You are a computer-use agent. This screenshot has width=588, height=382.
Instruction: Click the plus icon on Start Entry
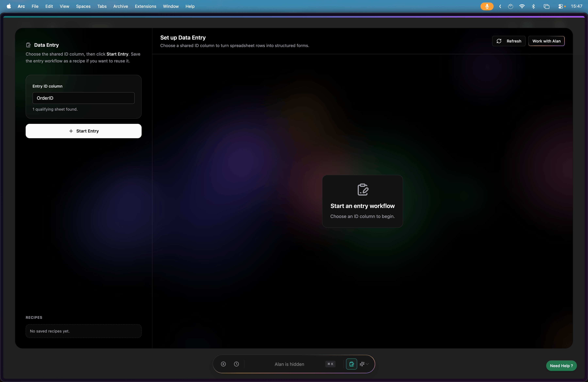coord(71,131)
